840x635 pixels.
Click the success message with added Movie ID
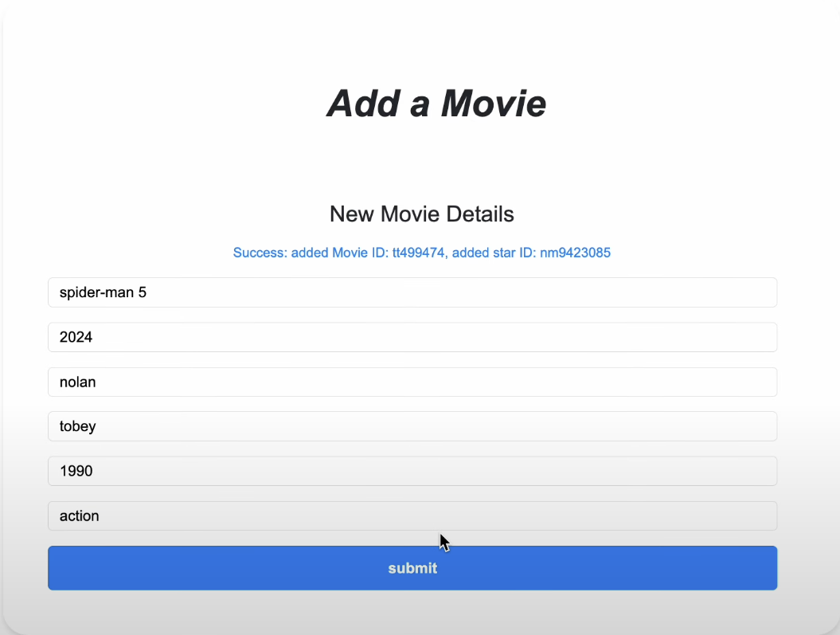pyautogui.click(x=422, y=253)
